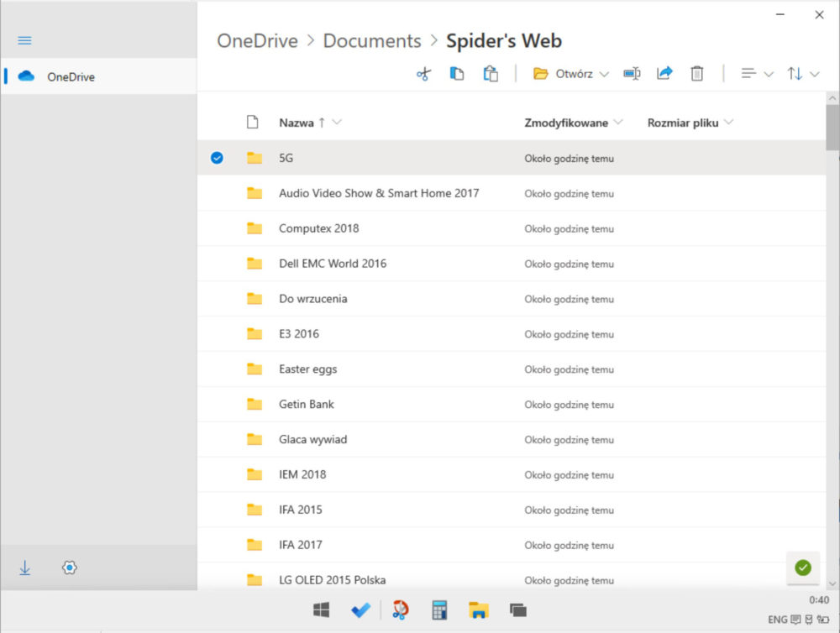Click the Copy icon in toolbar
The height and width of the screenshot is (633, 840).
pyautogui.click(x=456, y=73)
